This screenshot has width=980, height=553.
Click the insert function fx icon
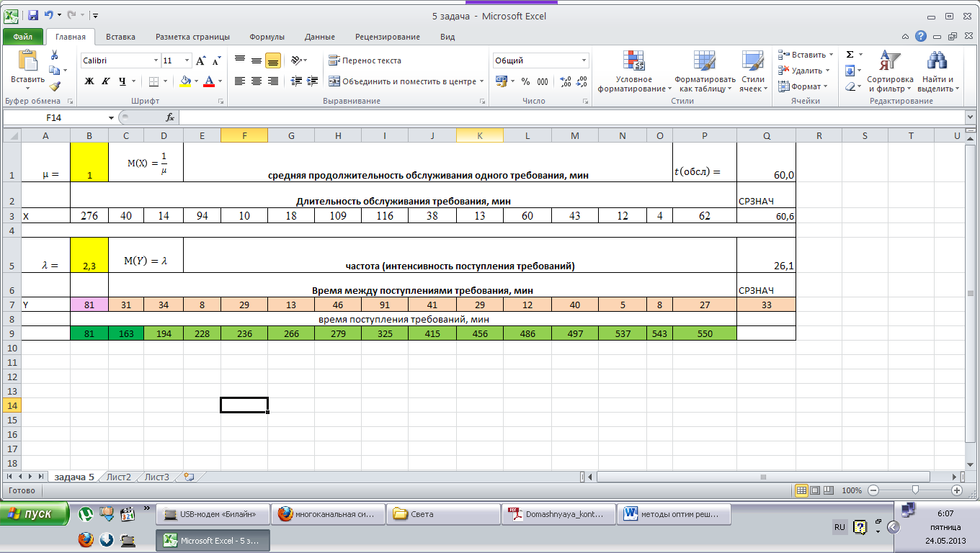click(x=170, y=117)
